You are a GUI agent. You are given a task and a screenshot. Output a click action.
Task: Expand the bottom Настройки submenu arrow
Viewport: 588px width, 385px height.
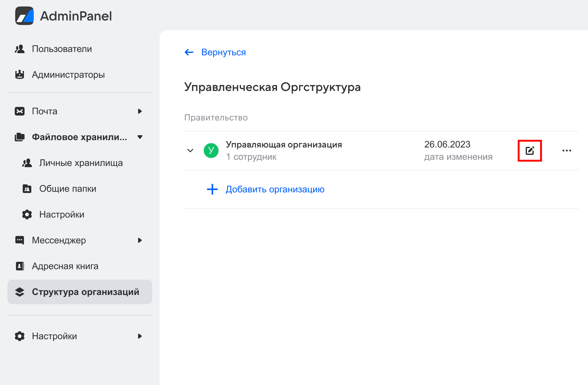pyautogui.click(x=140, y=336)
